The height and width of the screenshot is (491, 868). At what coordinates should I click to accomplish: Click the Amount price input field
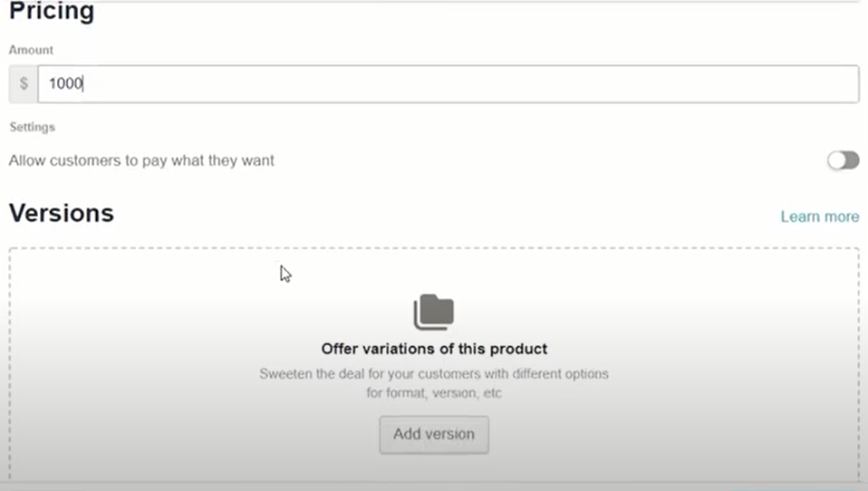click(448, 84)
